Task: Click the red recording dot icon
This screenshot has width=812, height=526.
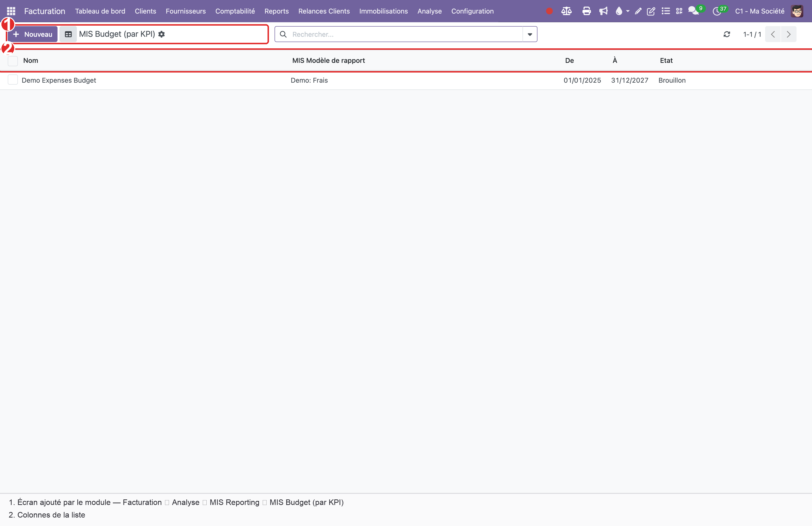Action: pos(549,11)
